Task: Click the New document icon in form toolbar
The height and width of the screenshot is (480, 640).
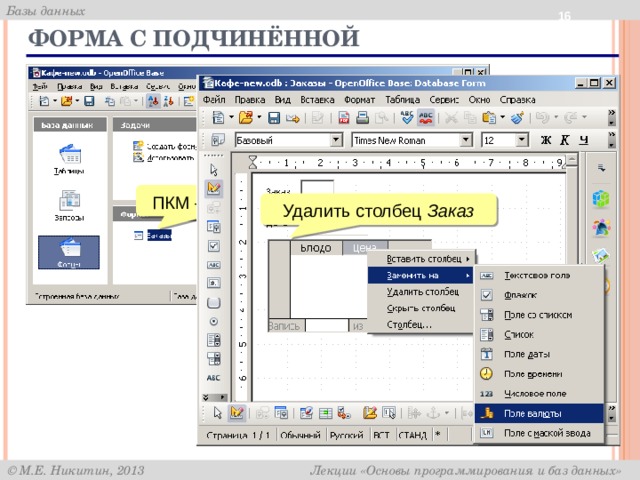Action: [219, 118]
